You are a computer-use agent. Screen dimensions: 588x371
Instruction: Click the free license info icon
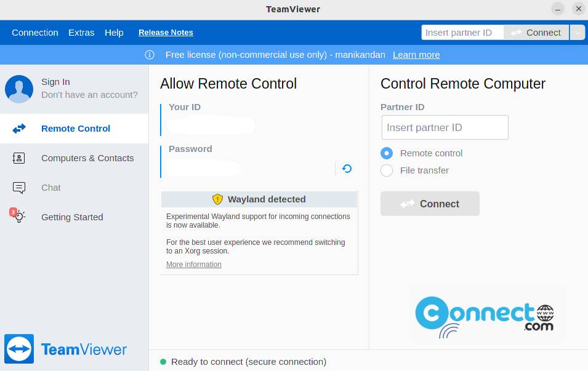click(x=150, y=55)
